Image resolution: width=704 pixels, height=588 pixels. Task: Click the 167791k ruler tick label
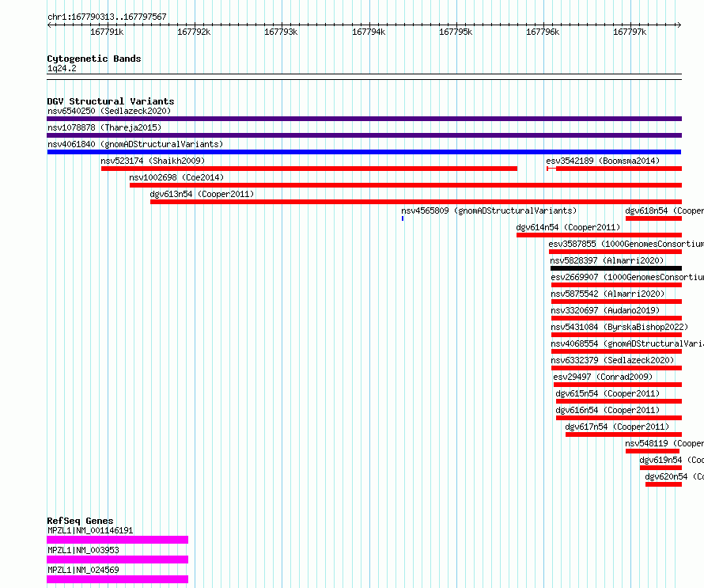pyautogui.click(x=107, y=32)
